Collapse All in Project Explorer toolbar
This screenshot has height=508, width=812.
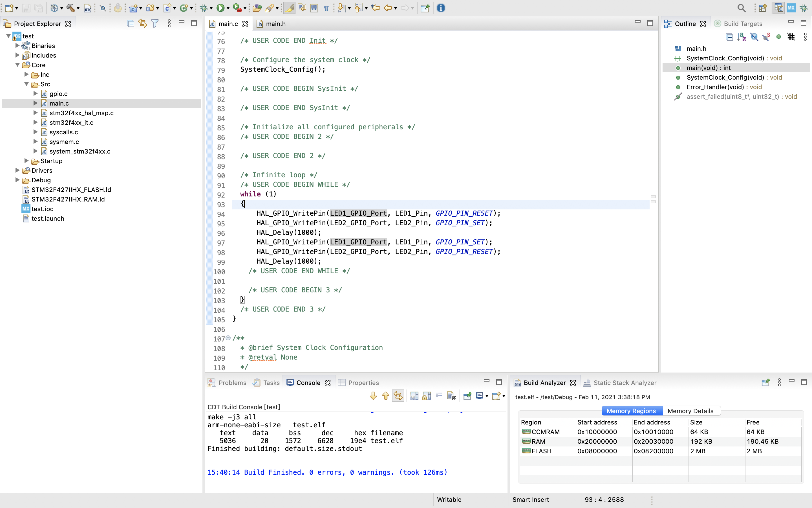coord(131,23)
